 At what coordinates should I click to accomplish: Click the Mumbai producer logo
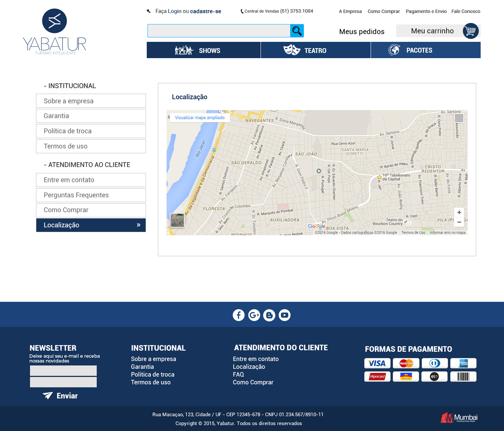(x=459, y=418)
